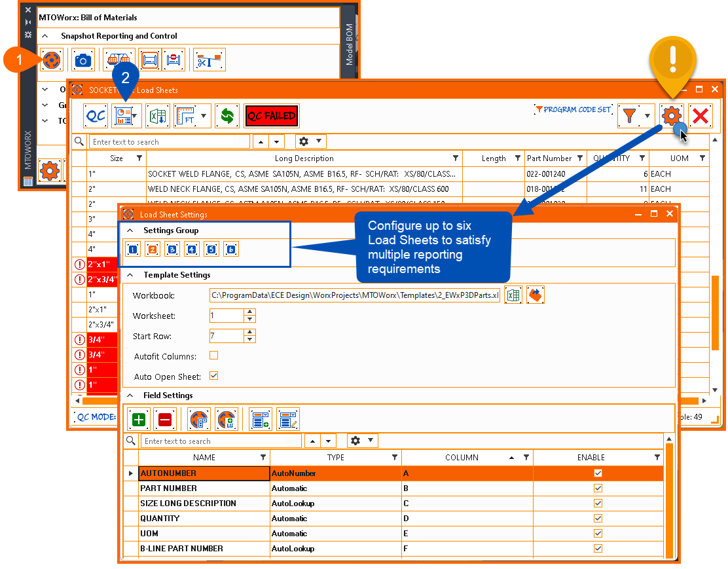Viewport: 728px width, 569px height.
Task: Toggle enable for QUANTITY field
Action: pos(598,519)
